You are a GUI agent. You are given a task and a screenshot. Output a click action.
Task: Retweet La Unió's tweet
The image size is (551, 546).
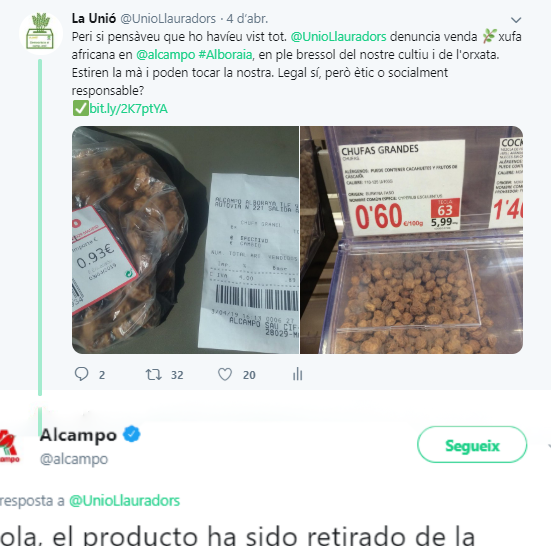tap(154, 375)
